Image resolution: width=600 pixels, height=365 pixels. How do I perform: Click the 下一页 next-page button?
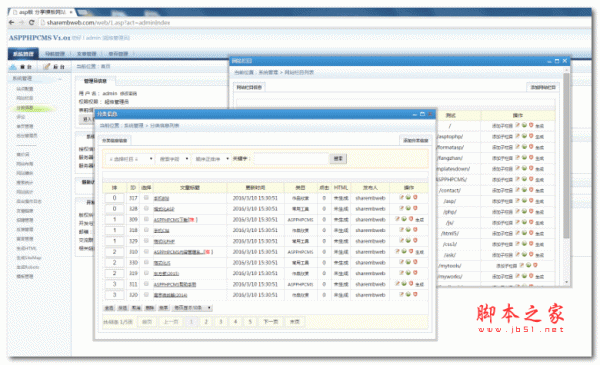[x=271, y=321]
